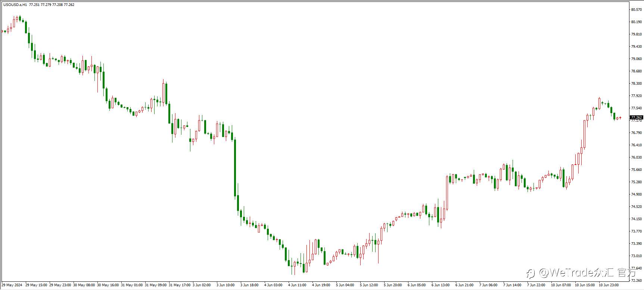
Task: Click the 76.410 price axis label
Action: click(636, 145)
